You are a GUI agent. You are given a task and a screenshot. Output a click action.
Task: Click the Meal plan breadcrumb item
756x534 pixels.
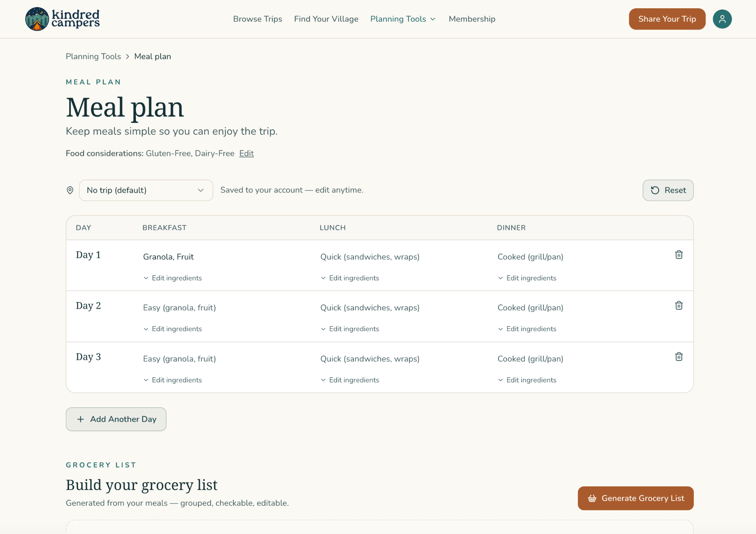pyautogui.click(x=153, y=56)
